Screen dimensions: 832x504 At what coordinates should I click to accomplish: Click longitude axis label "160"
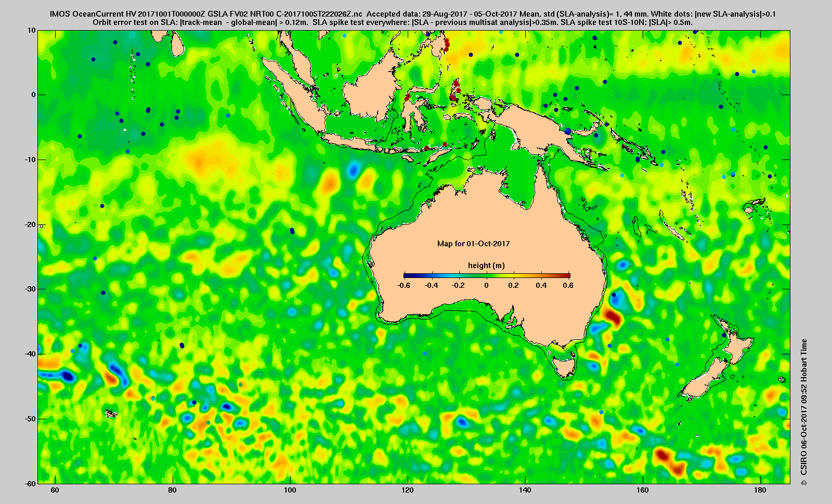pos(643,490)
